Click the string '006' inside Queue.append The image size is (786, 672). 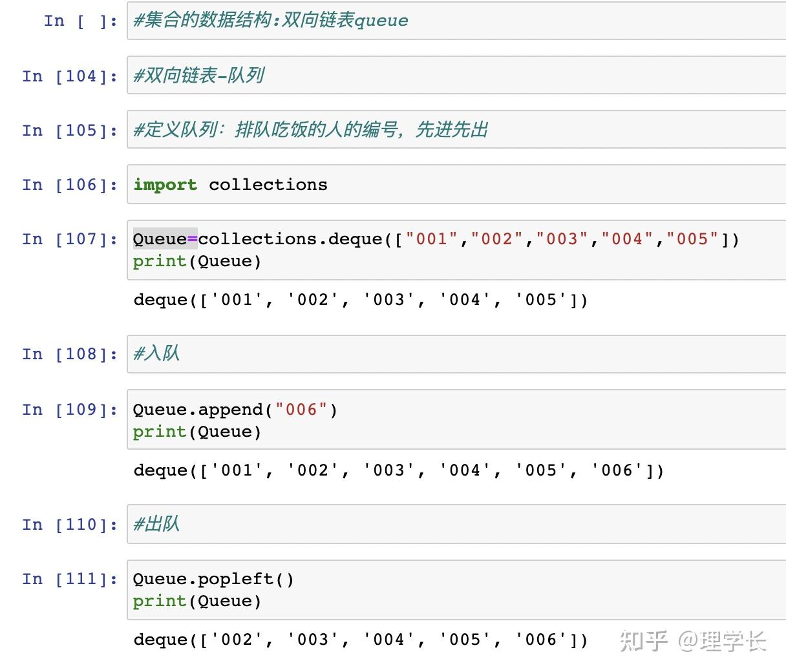point(301,409)
